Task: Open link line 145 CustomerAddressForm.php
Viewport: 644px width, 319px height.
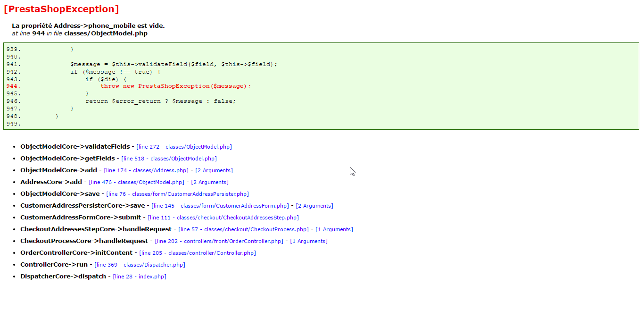Action: (220, 206)
